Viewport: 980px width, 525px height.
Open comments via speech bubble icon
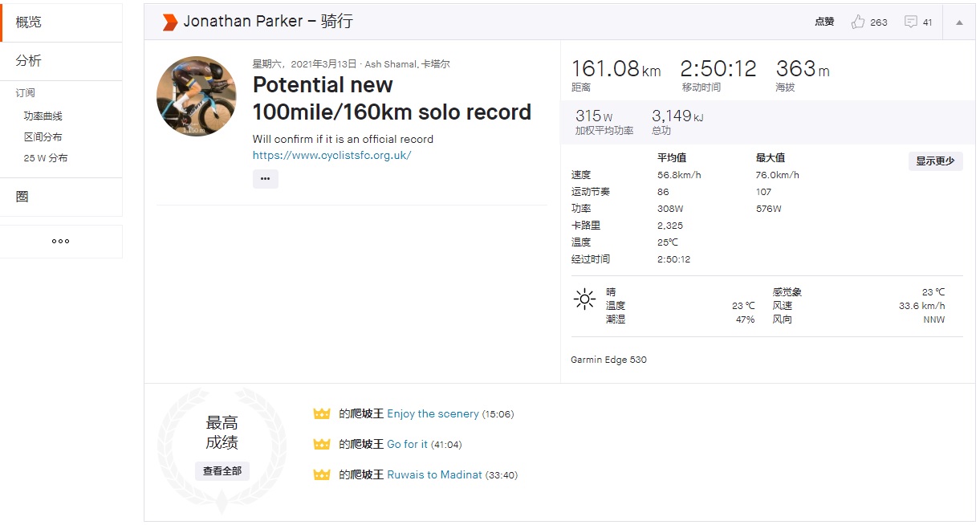pos(910,22)
